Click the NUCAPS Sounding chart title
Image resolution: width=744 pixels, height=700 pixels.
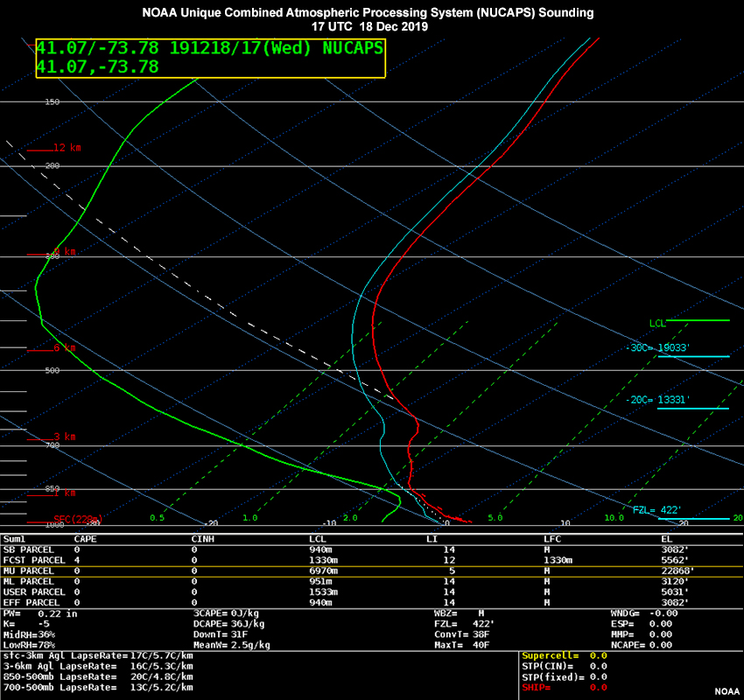pyautogui.click(x=368, y=13)
